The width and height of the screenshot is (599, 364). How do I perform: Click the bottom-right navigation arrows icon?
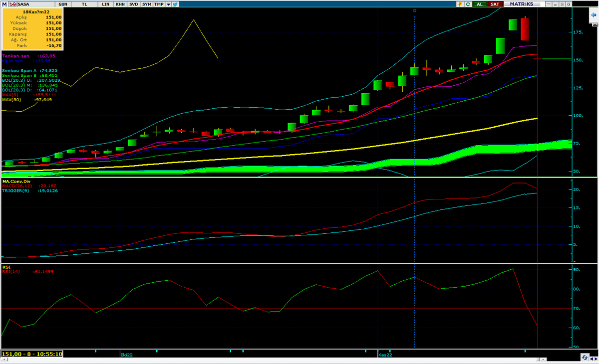594,359
